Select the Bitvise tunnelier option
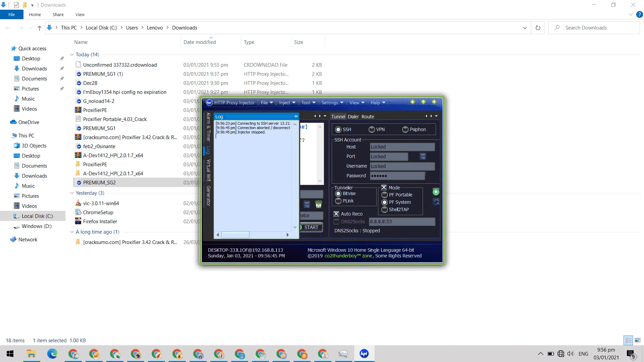644x362 pixels. tap(338, 194)
